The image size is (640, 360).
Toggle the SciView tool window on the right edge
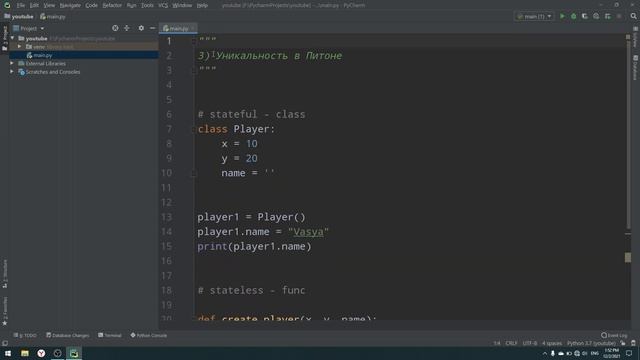coord(636,38)
